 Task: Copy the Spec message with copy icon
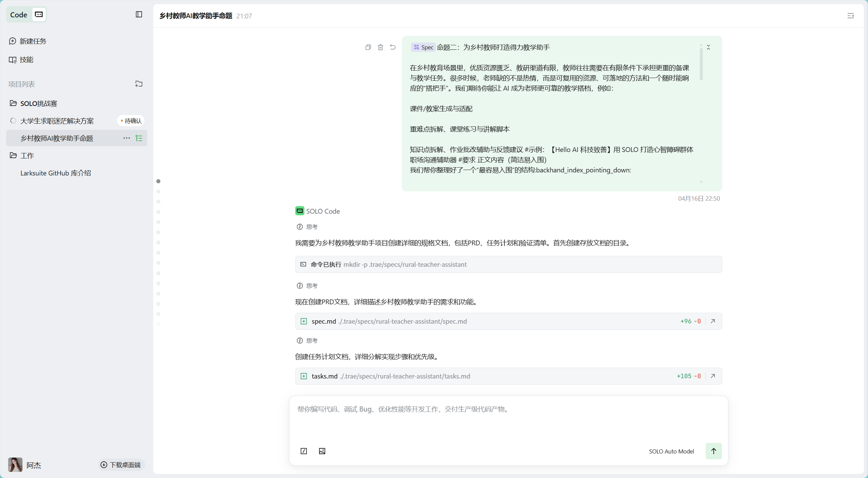click(368, 47)
